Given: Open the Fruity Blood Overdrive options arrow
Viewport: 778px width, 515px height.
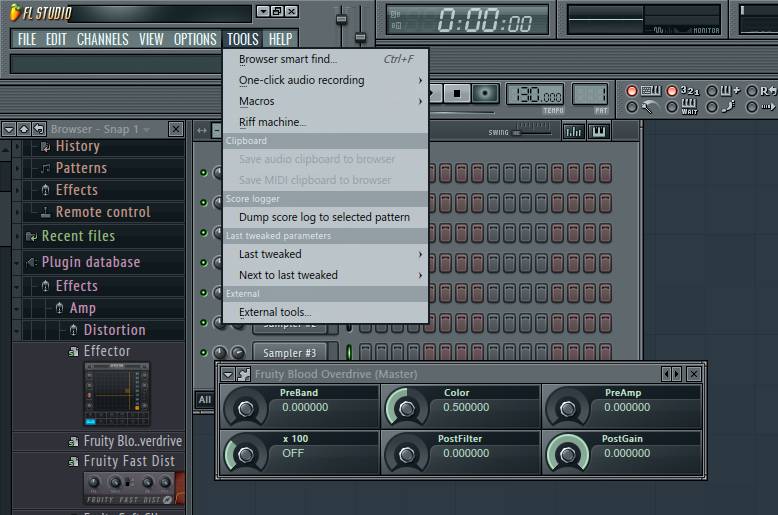Looking at the screenshot, I should [228, 374].
